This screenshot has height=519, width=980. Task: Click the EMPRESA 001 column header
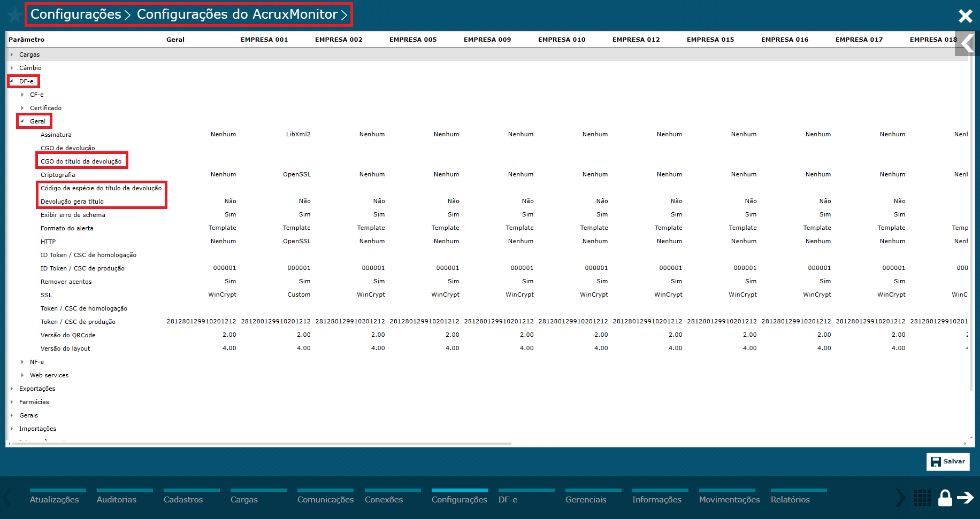point(264,40)
